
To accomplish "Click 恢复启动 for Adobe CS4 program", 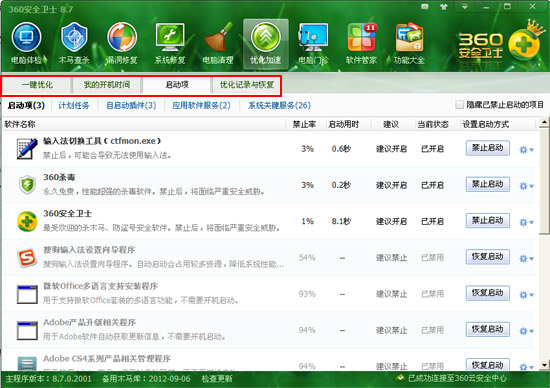I will 488,364.
